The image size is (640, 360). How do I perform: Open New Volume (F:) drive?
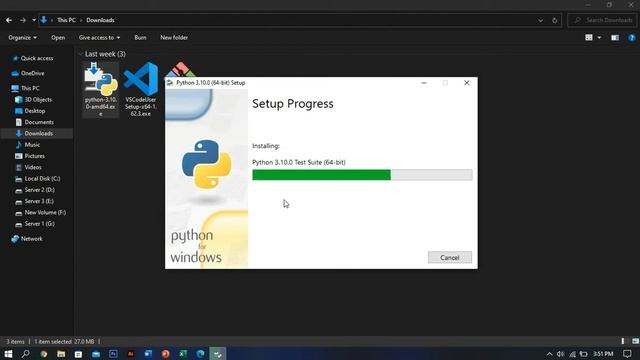[40, 213]
